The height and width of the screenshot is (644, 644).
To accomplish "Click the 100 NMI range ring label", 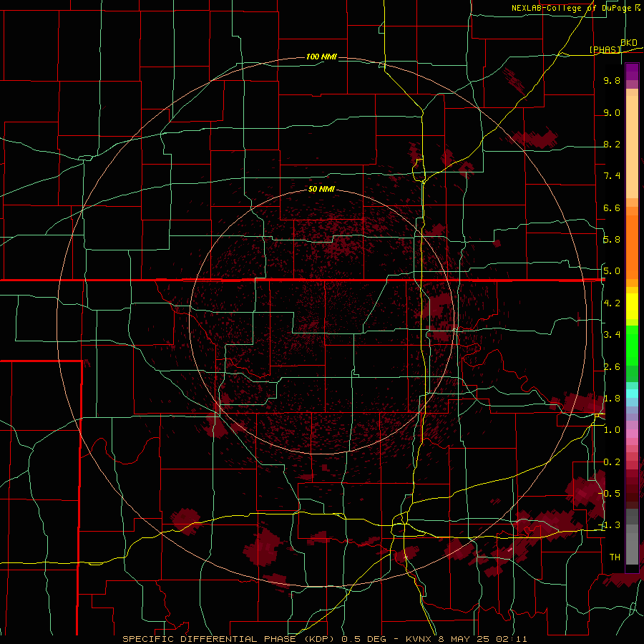I will point(321,57).
